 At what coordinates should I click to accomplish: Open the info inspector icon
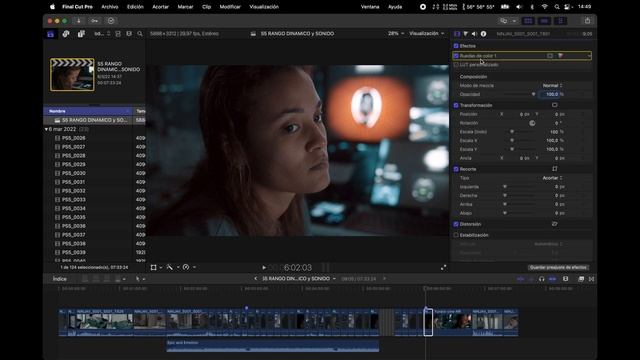(483, 34)
